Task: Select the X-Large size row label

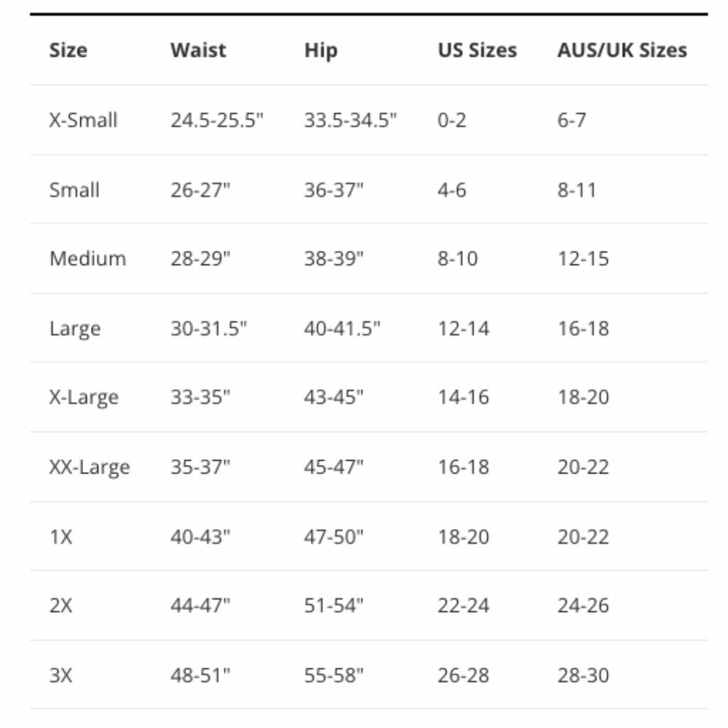Action: coord(83,397)
